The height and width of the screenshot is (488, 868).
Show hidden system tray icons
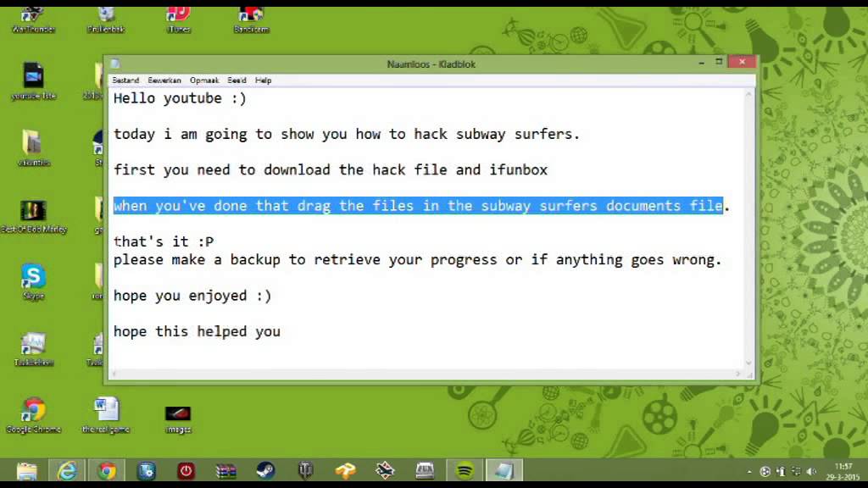pyautogui.click(x=749, y=472)
